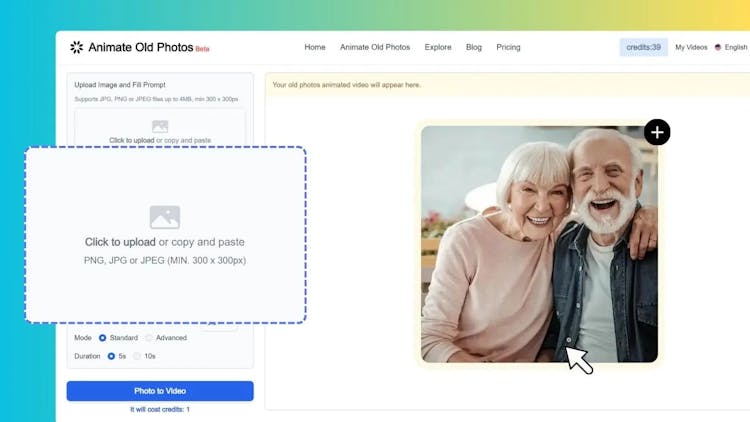Choose the Advanced mode option
This screenshot has height=422, width=750.
[x=148, y=338]
